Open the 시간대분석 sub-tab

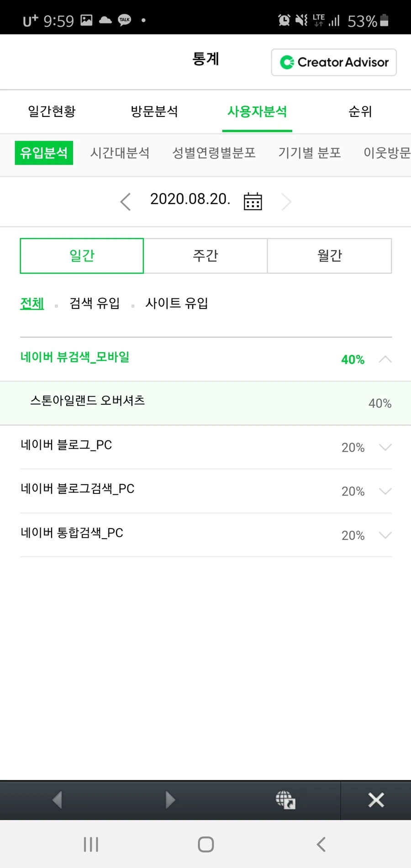click(120, 153)
